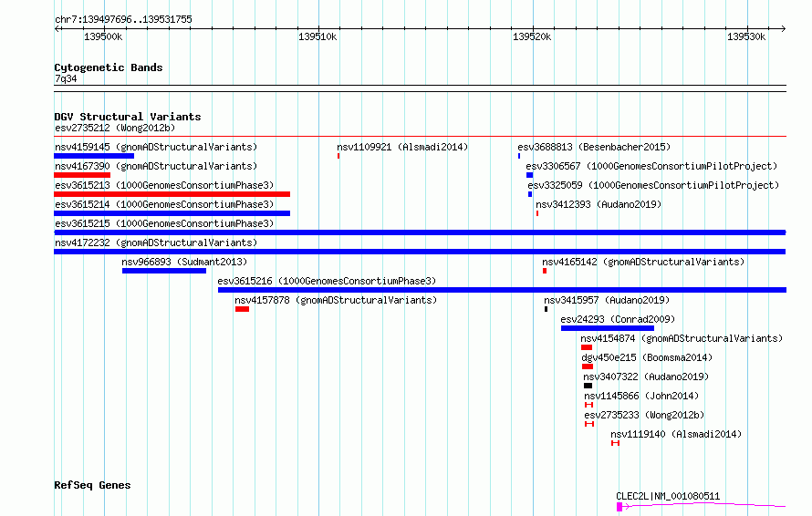
Task: Click nsv966893 (Sudmant2013) label
Action: point(184,262)
